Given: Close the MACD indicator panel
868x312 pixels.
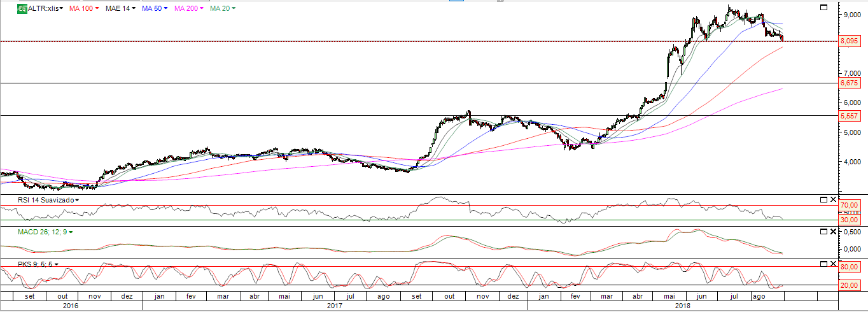Looking at the screenshot, I should [x=832, y=232].
